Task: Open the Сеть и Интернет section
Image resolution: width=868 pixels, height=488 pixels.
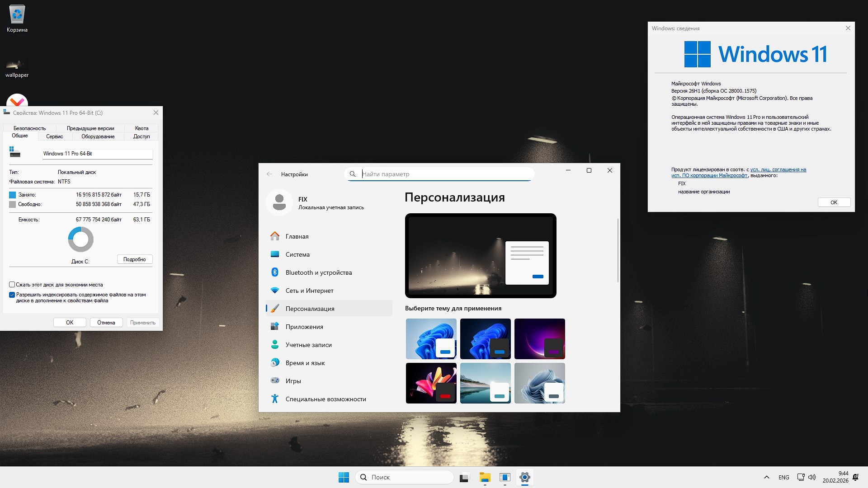Action: [310, 290]
